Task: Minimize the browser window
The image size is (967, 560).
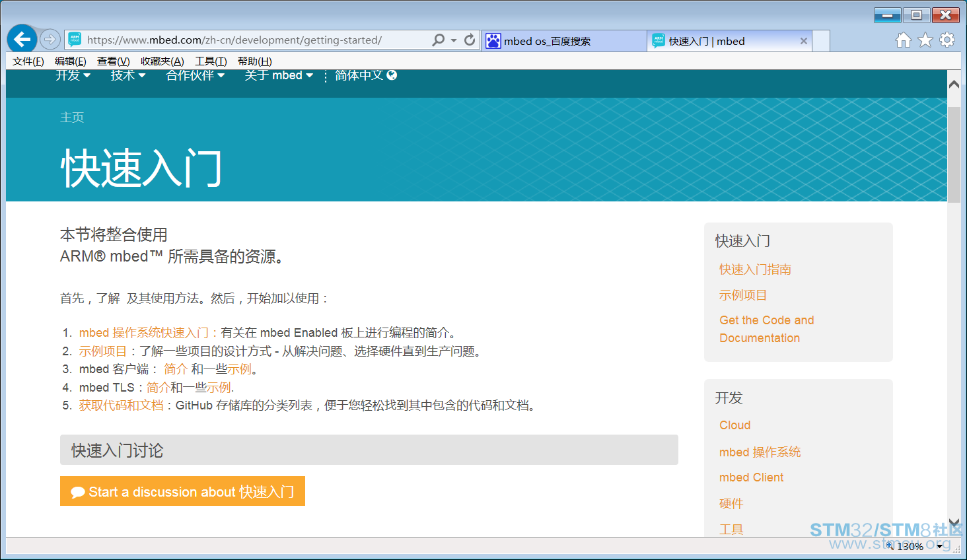Action: pos(887,15)
